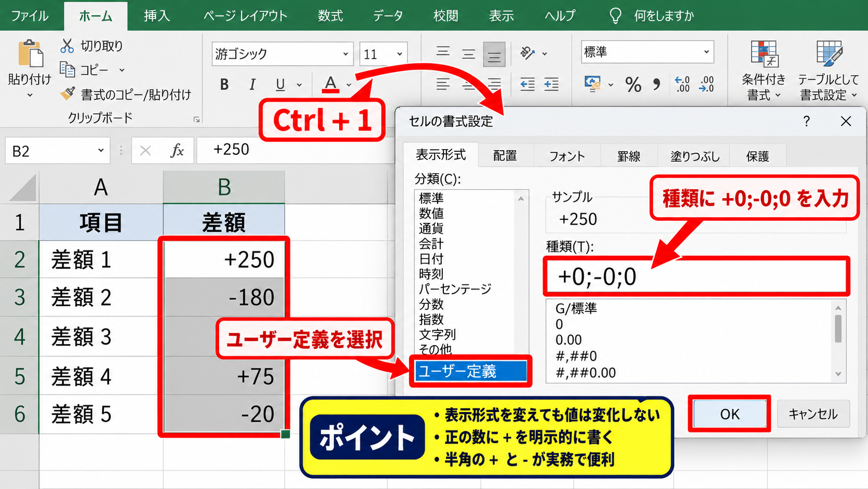Click the comma style icon
The image size is (868, 489).
[x=657, y=84]
